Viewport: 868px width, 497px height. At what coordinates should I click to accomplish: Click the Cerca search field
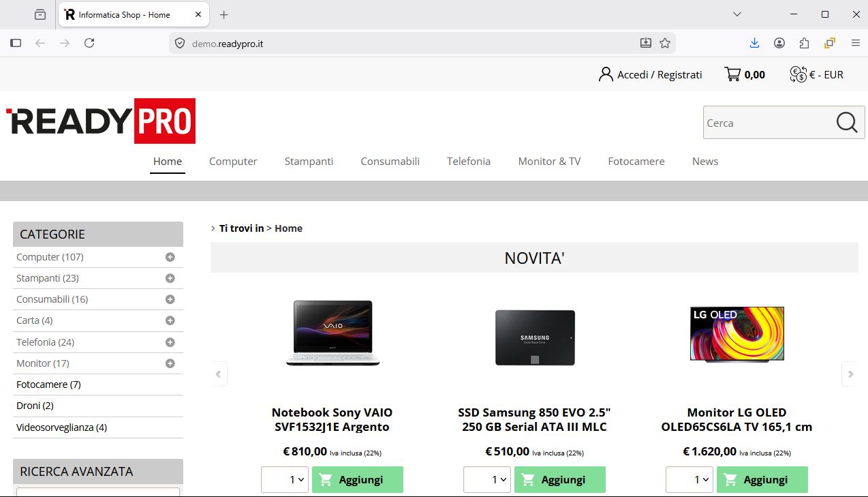766,123
